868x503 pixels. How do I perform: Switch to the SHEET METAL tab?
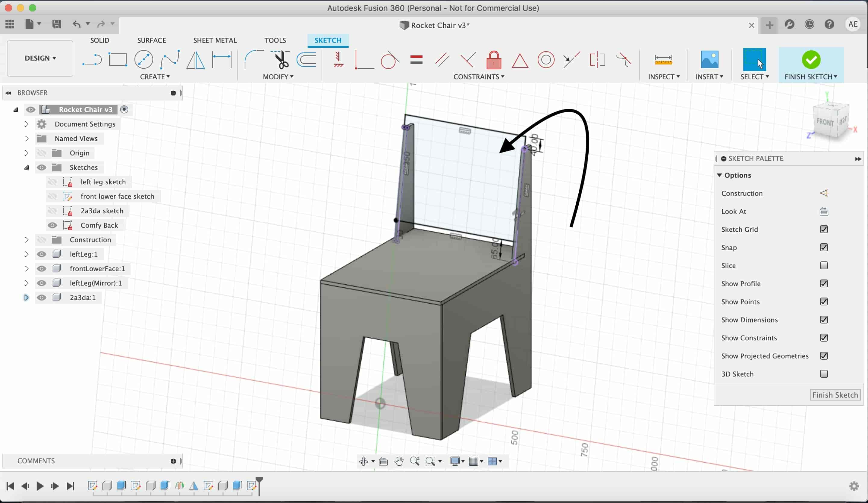pos(215,40)
